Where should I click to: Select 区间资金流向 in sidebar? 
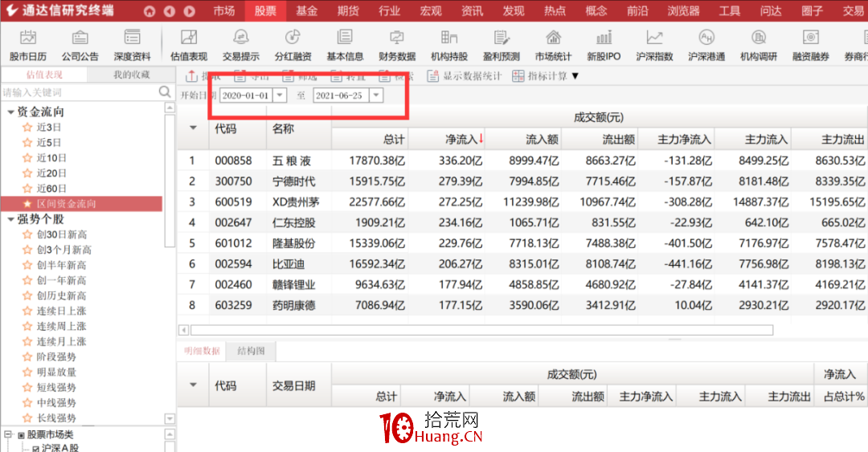tap(82, 204)
